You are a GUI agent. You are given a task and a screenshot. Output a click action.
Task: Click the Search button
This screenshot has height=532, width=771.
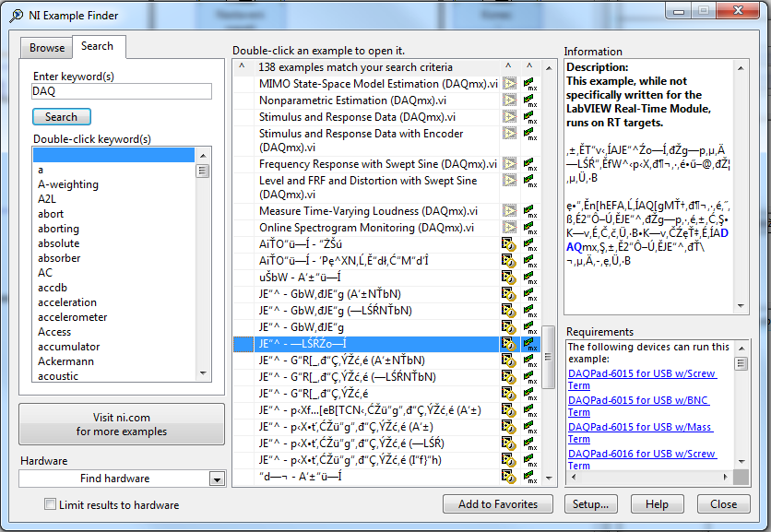tap(62, 117)
